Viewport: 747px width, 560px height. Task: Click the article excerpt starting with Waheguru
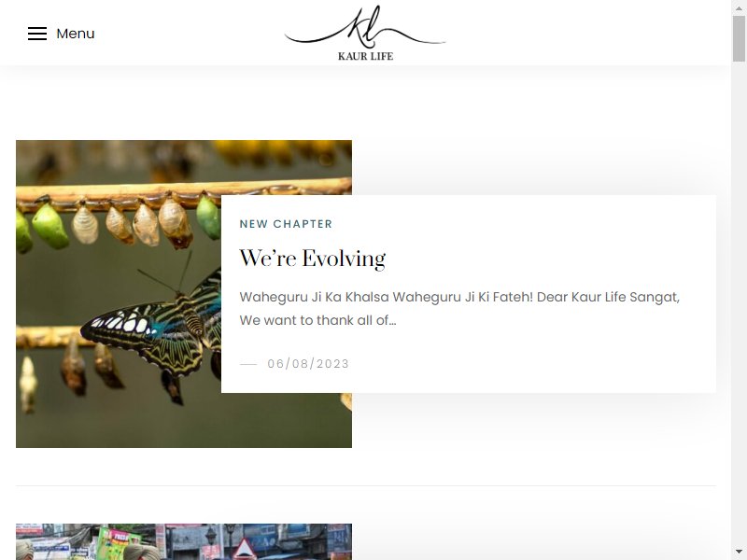tap(459, 309)
